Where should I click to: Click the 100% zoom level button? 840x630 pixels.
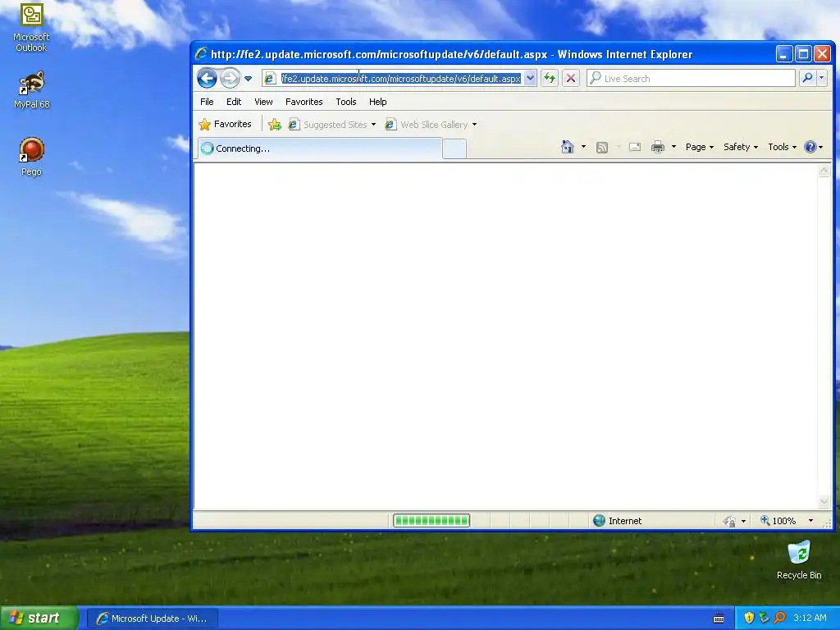point(778,521)
